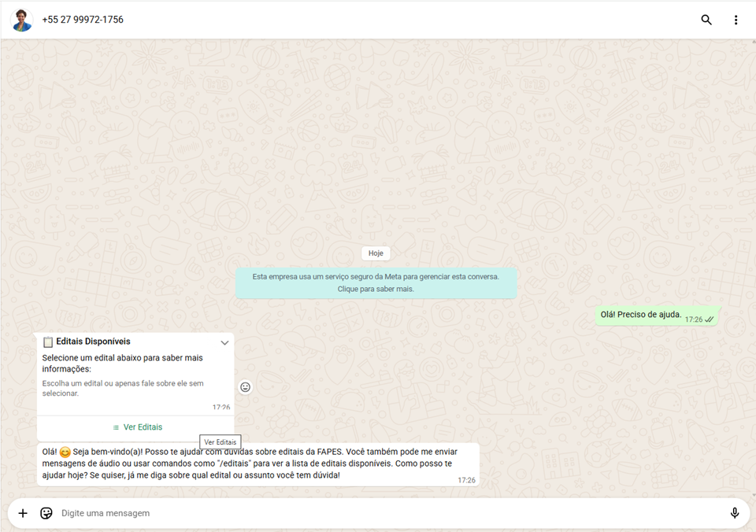Click the list icon beside Ver Editais
Image resolution: width=756 pixels, height=532 pixels.
tap(116, 427)
